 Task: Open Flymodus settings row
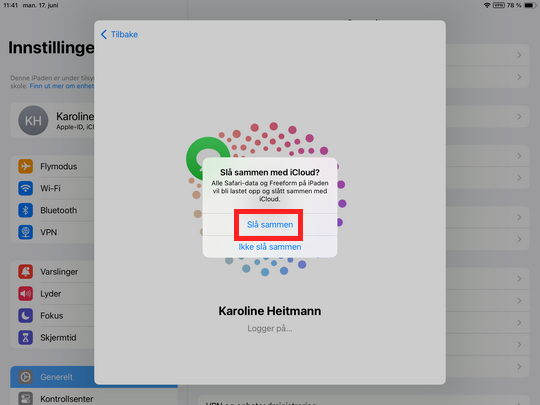coord(52,166)
